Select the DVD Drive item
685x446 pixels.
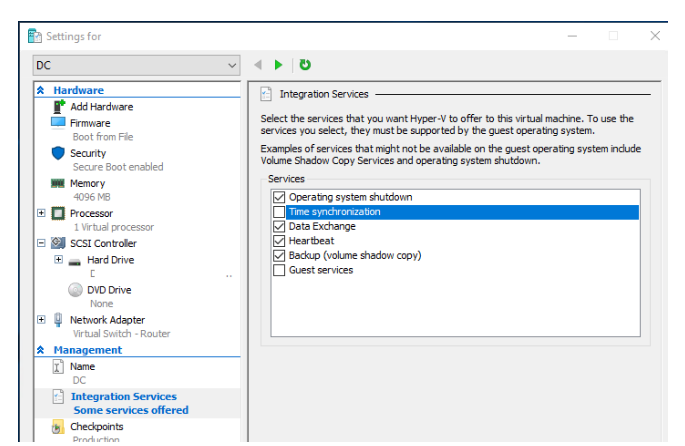pyautogui.click(x=109, y=290)
